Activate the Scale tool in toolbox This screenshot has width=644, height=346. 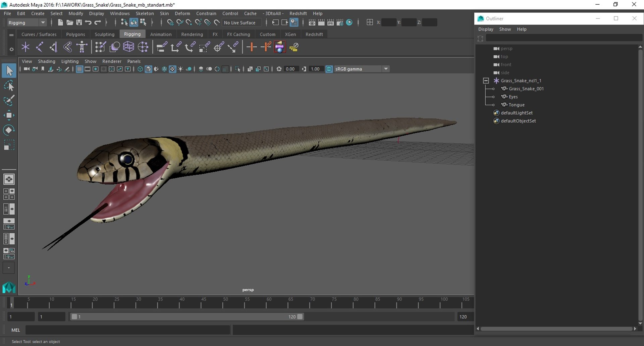tap(9, 145)
